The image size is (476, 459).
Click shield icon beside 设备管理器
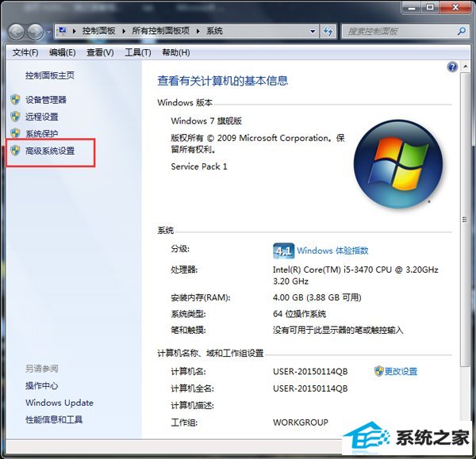15,100
